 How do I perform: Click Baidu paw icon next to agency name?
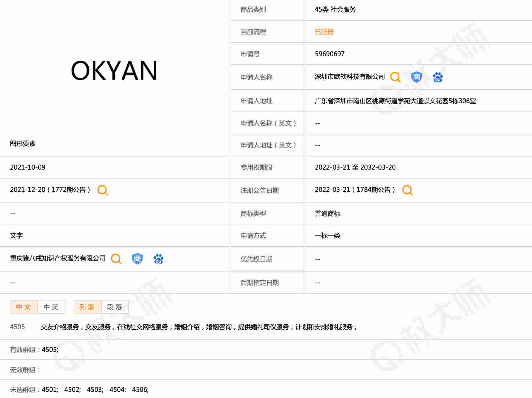(x=158, y=259)
